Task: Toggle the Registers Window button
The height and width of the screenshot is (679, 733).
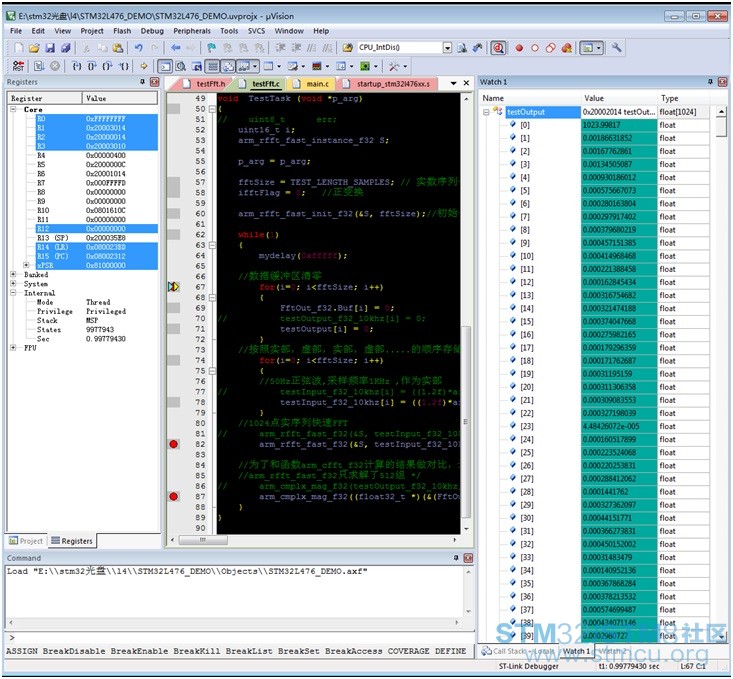Action: (x=213, y=66)
